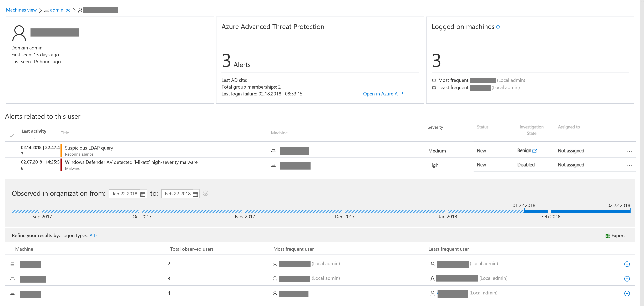Toggle the select-all alerts checkmark
Image resolution: width=644 pixels, height=306 pixels.
click(12, 136)
